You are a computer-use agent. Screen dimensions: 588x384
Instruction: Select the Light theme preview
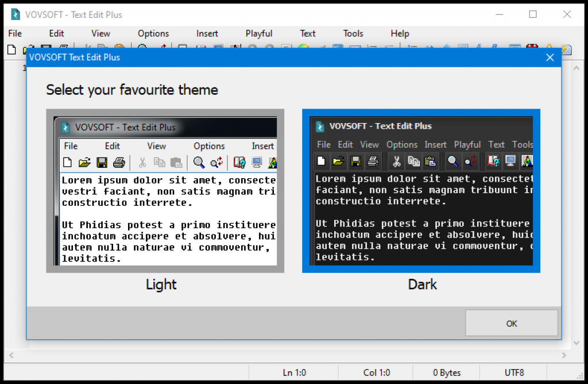point(165,191)
